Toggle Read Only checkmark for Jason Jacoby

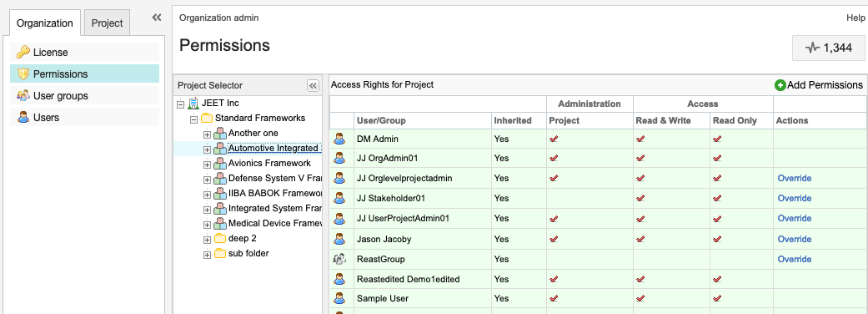point(717,239)
